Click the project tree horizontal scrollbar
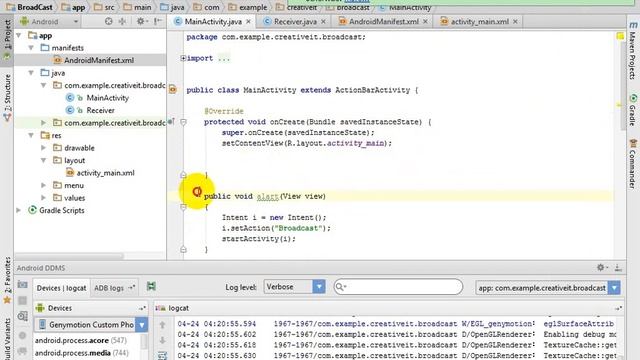 (x=69, y=256)
